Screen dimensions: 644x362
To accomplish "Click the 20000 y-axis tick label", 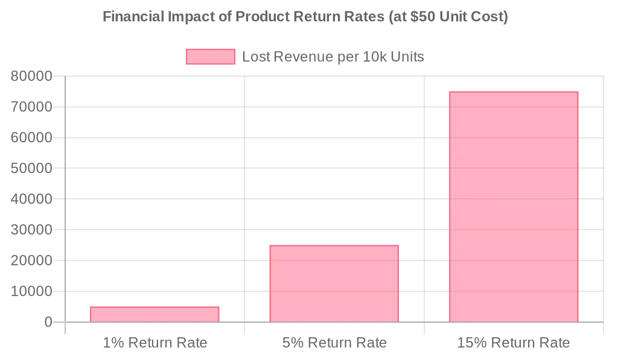I will 32,261.
